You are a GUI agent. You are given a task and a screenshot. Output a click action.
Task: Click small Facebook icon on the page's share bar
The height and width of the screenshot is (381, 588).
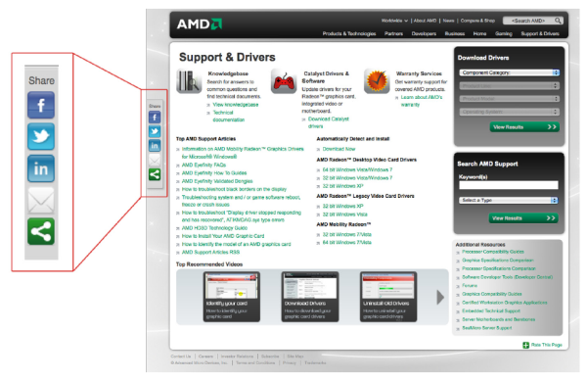point(155,118)
